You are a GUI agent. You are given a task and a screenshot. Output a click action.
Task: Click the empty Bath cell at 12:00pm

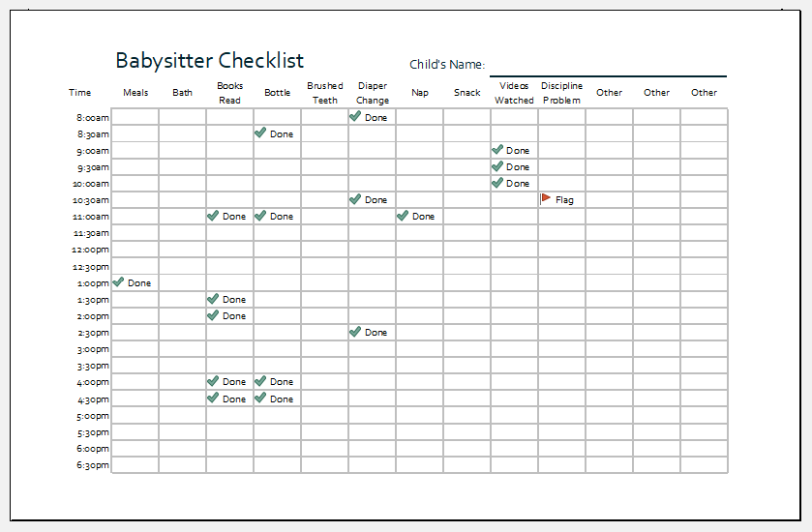(182, 250)
